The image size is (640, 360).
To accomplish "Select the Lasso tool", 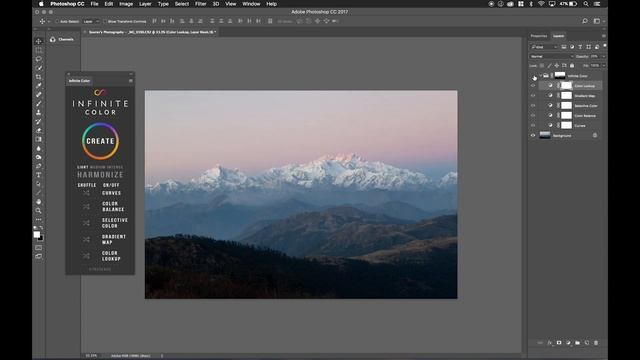I will 39,59.
